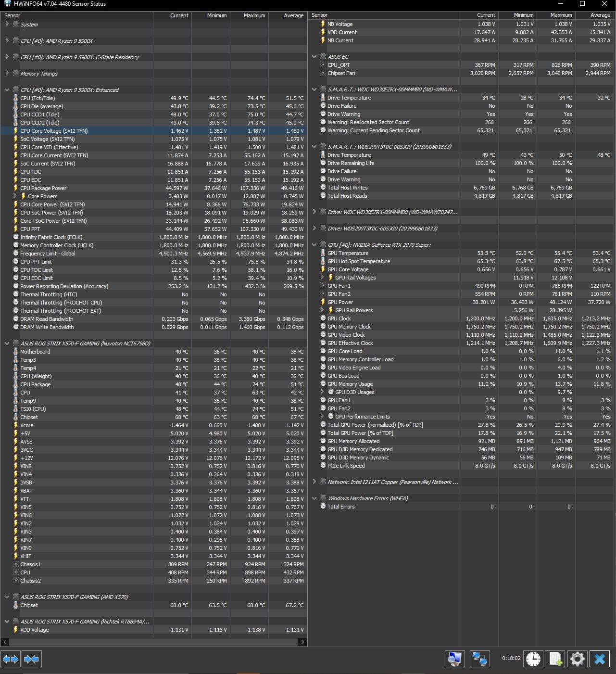Click the scrollbar right arrow in left pane
This screenshot has height=674, width=616.
302,642
